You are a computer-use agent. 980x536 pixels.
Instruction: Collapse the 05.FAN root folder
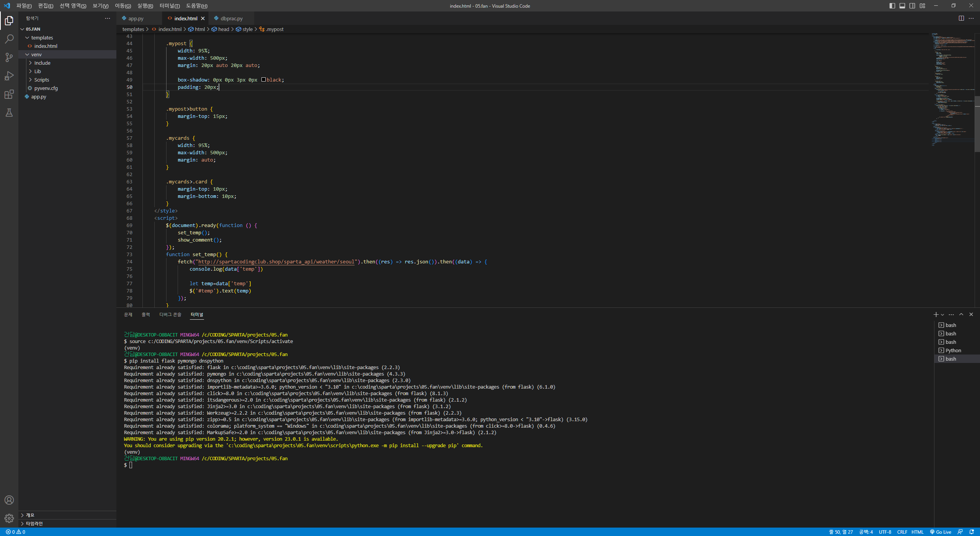pyautogui.click(x=22, y=29)
